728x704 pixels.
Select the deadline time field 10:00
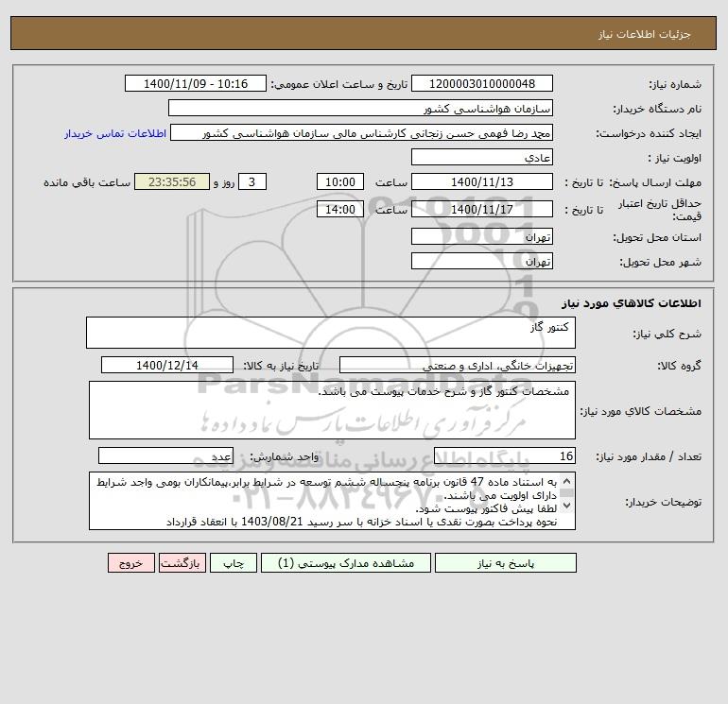[339, 182]
